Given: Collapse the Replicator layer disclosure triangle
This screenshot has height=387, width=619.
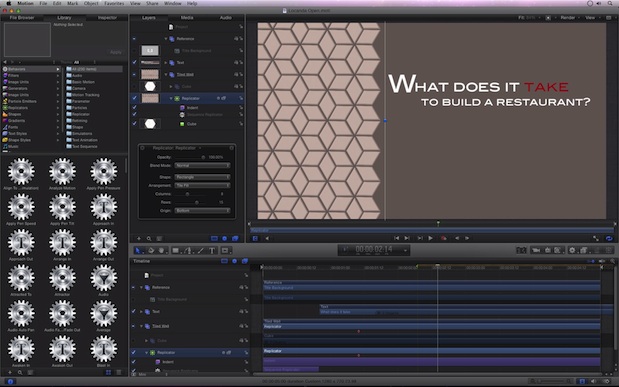Looking at the screenshot, I should click(171, 98).
